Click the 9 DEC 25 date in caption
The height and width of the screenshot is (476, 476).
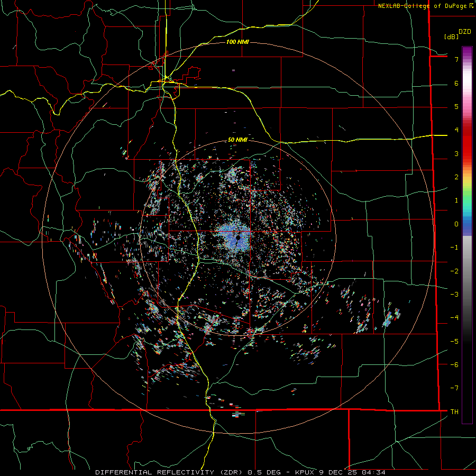tap(338, 472)
